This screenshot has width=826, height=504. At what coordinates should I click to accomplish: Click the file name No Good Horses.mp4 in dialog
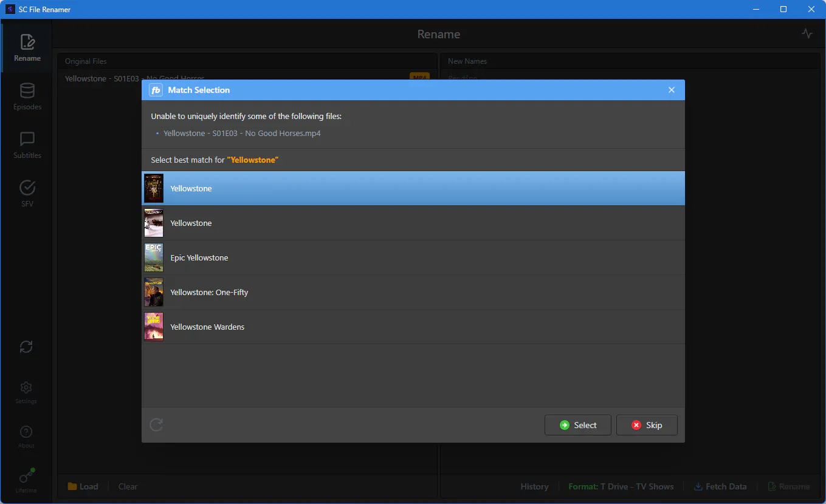click(x=242, y=133)
